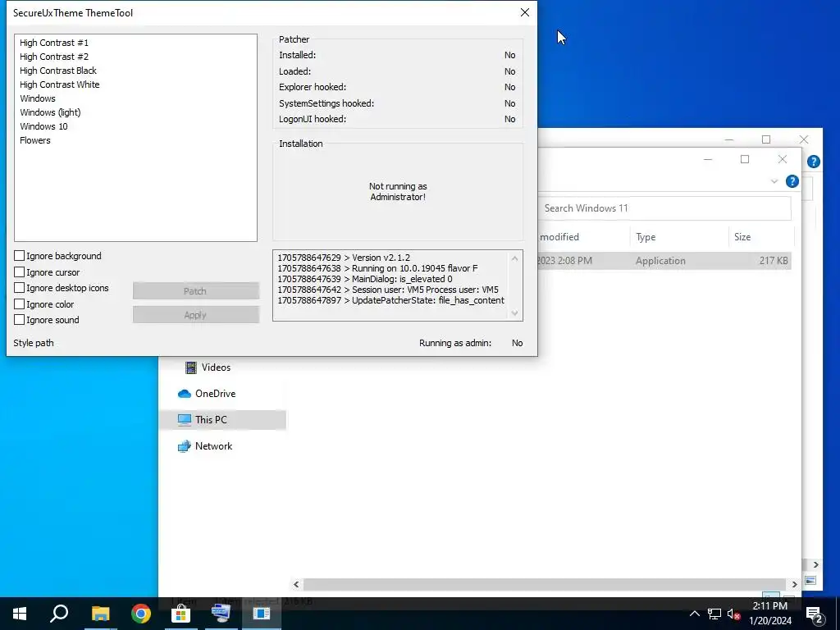Open File Explorer from the taskbar
This screenshot has height=630, width=840.
click(x=100, y=614)
